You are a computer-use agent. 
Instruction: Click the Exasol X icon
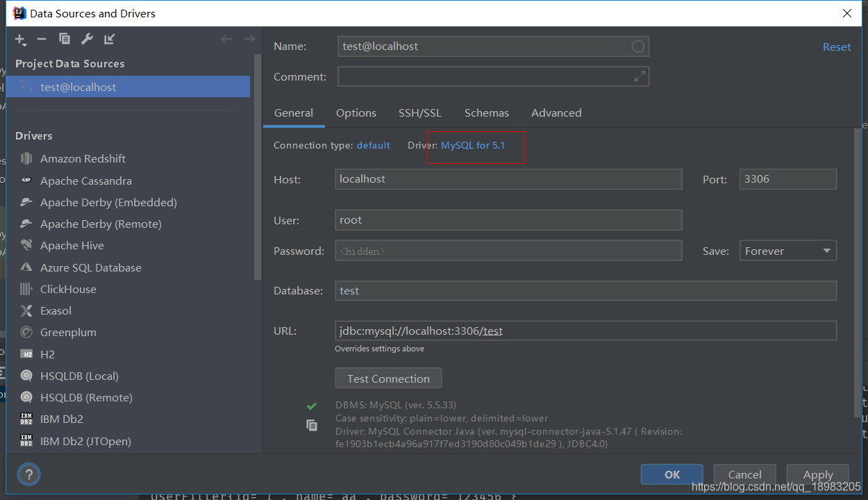[x=26, y=310]
